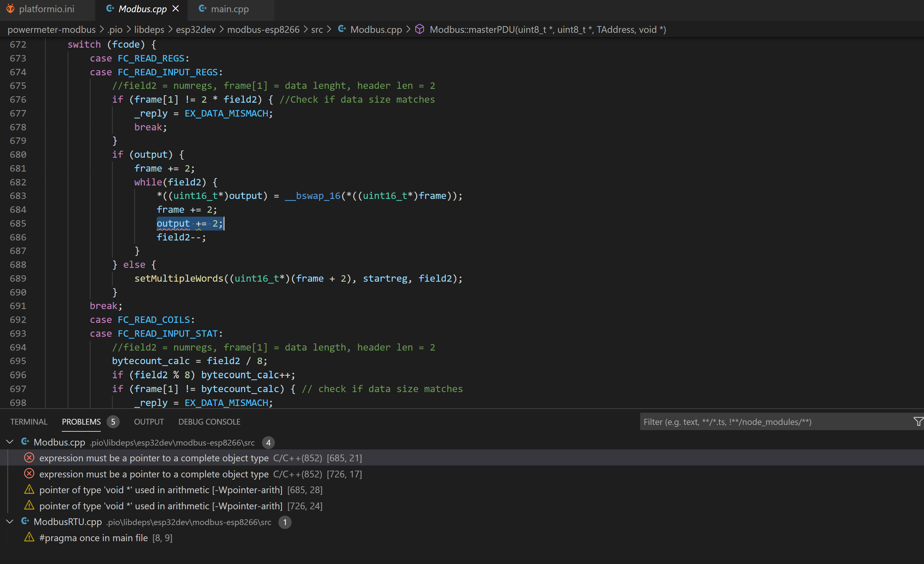The width and height of the screenshot is (924, 564).
Task: Open the libdeps folder via breadcrumb
Action: coord(149,29)
